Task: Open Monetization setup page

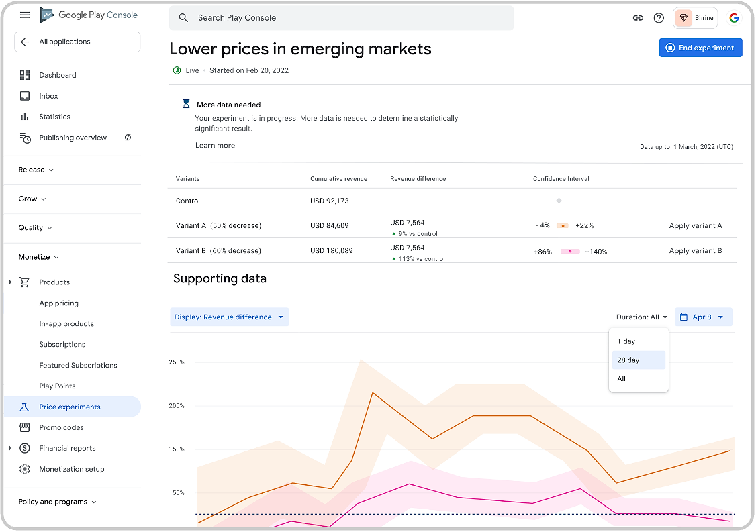Action: (x=71, y=469)
